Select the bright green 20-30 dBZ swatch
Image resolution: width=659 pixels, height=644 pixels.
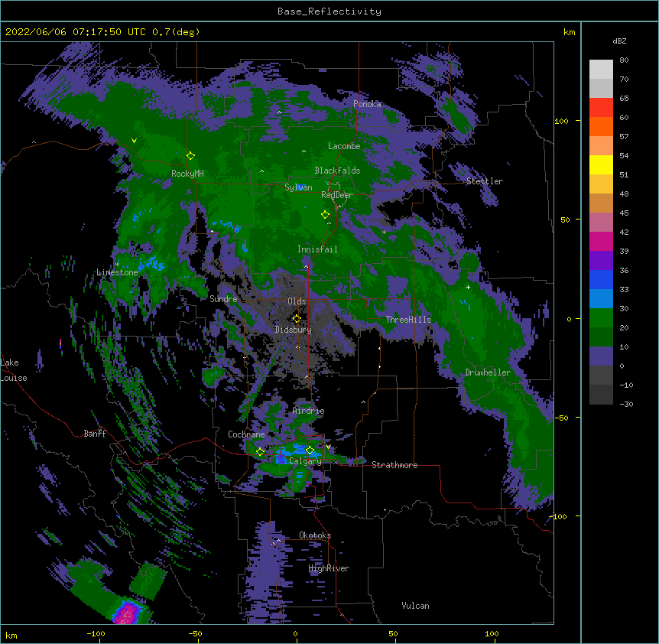[601, 318]
